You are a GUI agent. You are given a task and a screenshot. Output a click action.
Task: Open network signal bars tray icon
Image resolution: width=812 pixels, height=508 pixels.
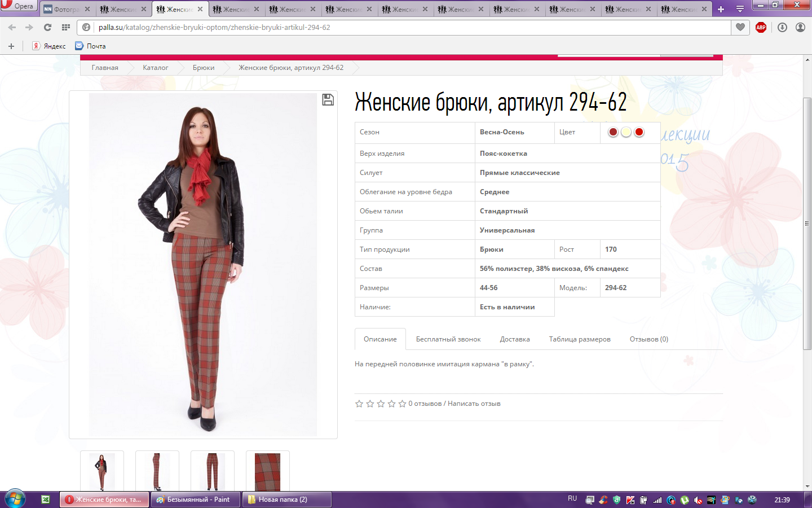[657, 500]
